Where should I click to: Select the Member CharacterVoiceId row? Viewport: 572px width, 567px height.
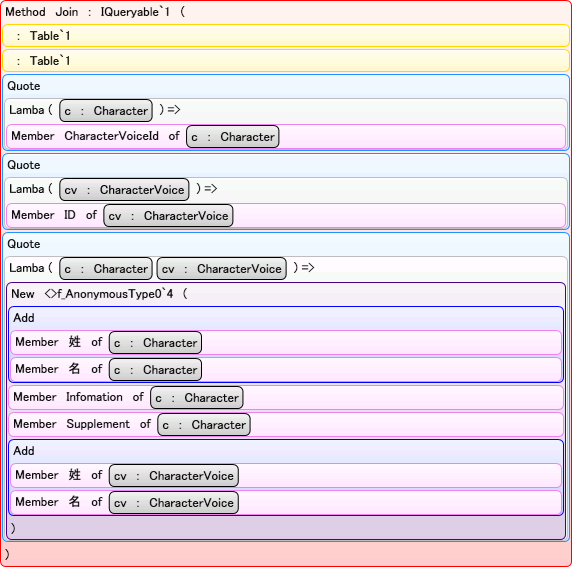tap(286, 136)
